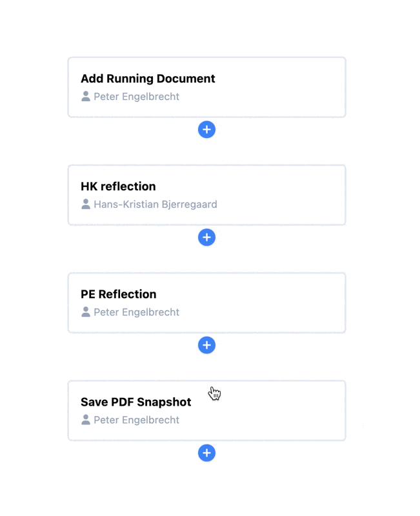
Task: Select the PE Reflection title
Action: coord(119,294)
